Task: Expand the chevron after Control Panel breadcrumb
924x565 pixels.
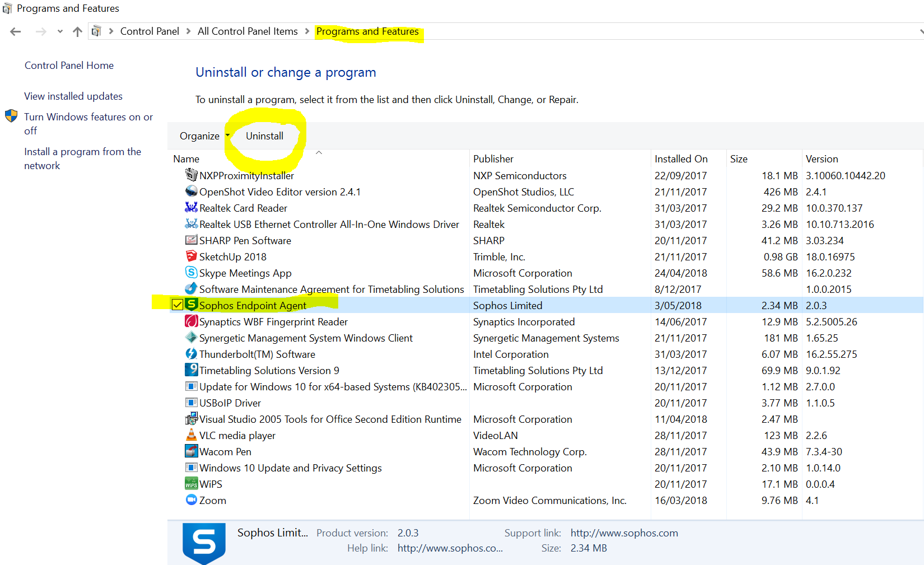Action: pos(188,31)
